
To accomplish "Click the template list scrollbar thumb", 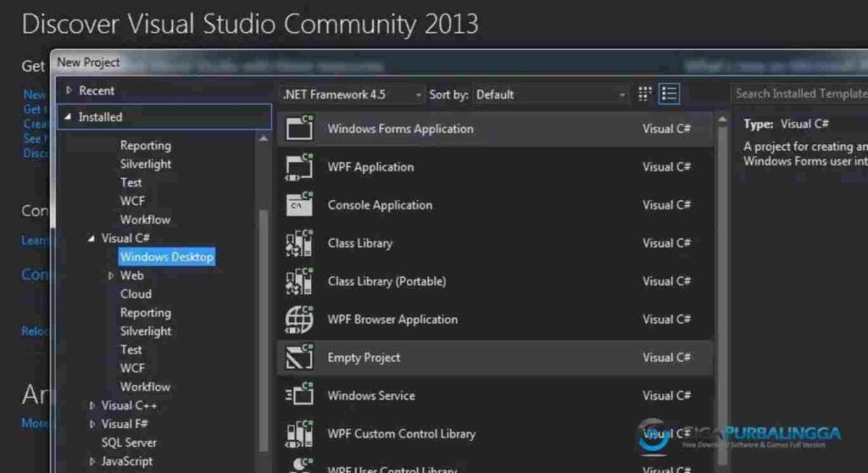I will click(722, 297).
